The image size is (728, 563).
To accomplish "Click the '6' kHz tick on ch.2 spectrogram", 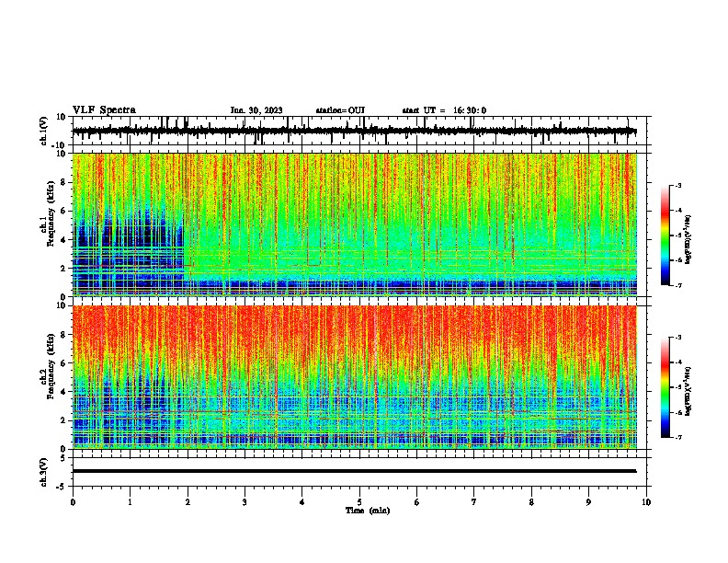I will tap(63, 363).
